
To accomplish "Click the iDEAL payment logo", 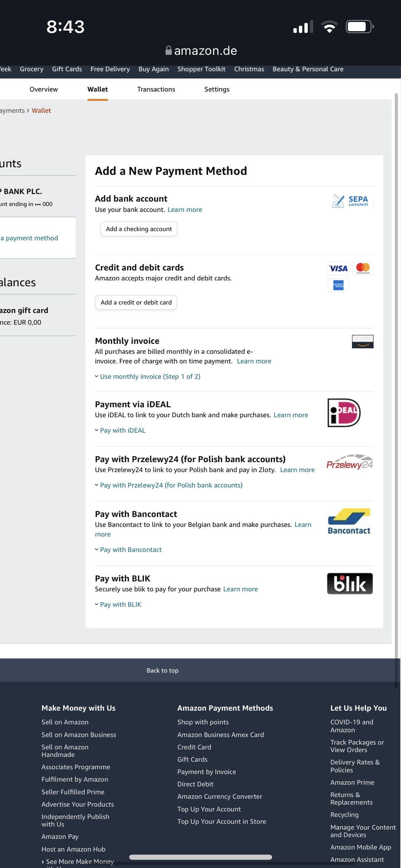I will [344, 413].
